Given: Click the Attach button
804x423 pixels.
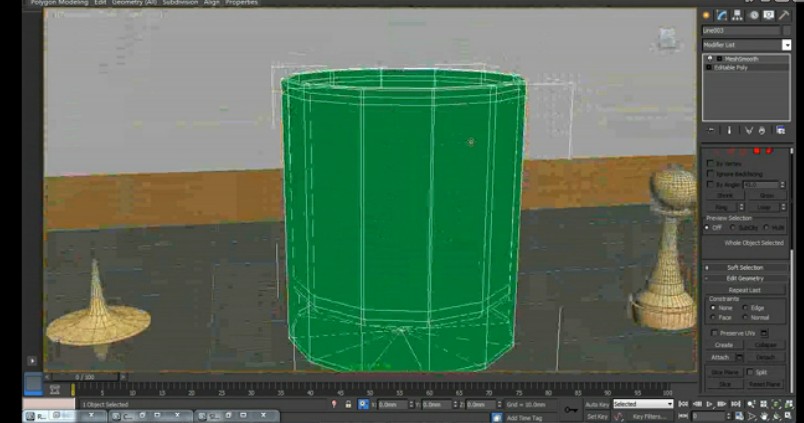Looking at the screenshot, I should (722, 356).
